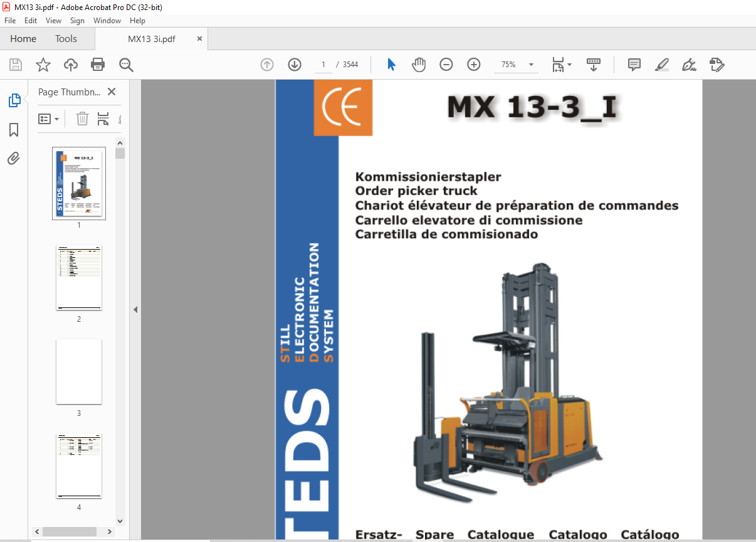Click the scrolling mode keyboard icon
Image resolution: width=756 pixels, height=542 pixels.
[x=594, y=65]
